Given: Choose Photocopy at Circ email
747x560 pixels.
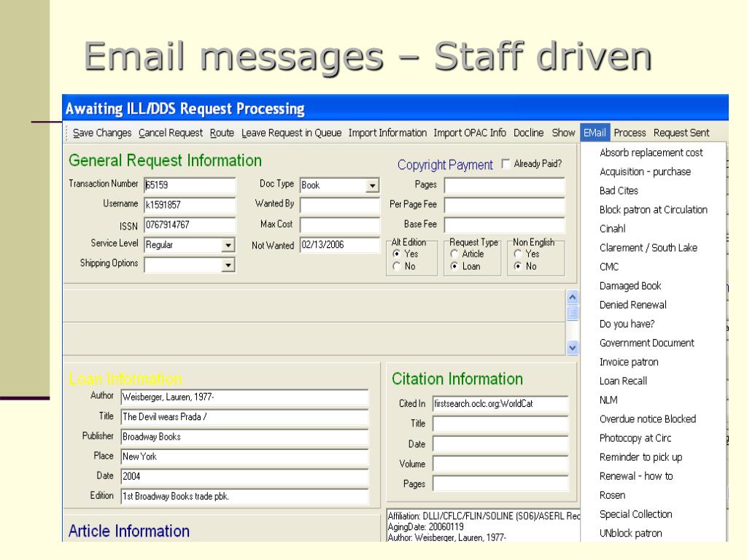Looking at the screenshot, I should [x=635, y=438].
